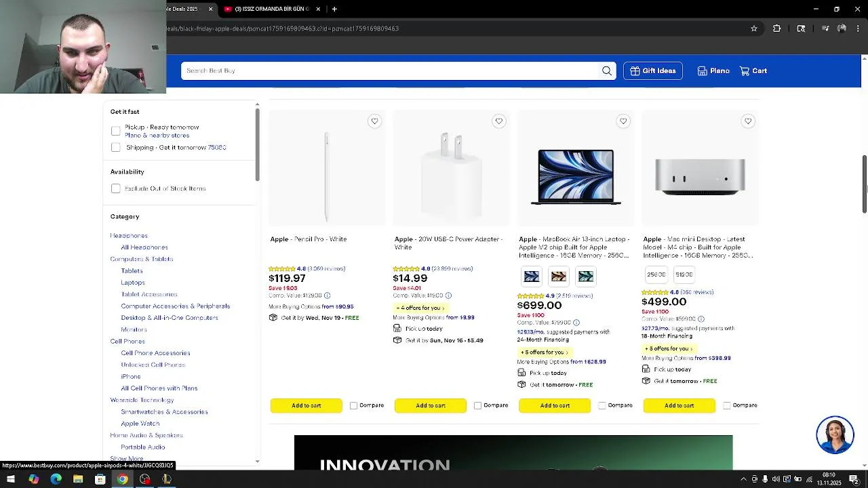Viewport: 868px width, 488px height.
Task: Filter by the Laptops category
Action: (x=133, y=283)
